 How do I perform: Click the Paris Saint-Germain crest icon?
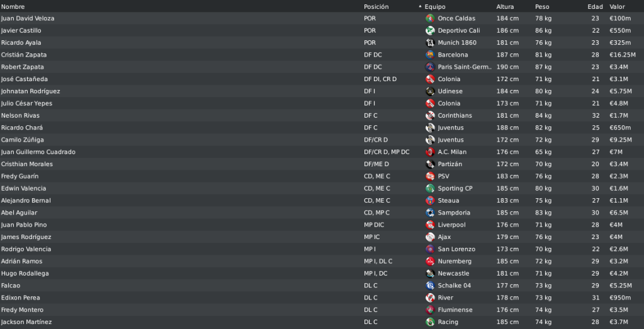pos(430,67)
